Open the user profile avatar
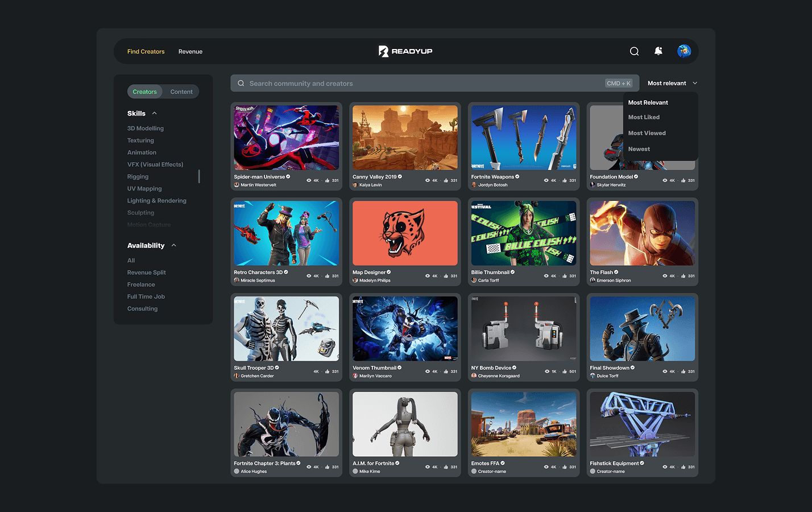The image size is (812, 512). (684, 51)
